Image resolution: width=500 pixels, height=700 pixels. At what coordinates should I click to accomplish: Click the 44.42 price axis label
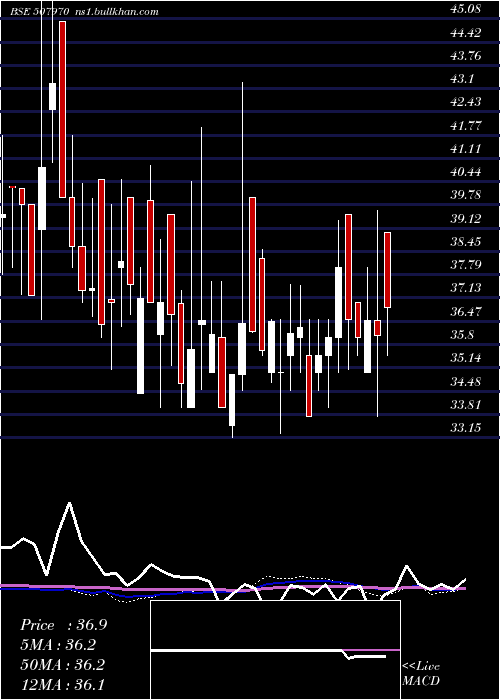click(466, 33)
